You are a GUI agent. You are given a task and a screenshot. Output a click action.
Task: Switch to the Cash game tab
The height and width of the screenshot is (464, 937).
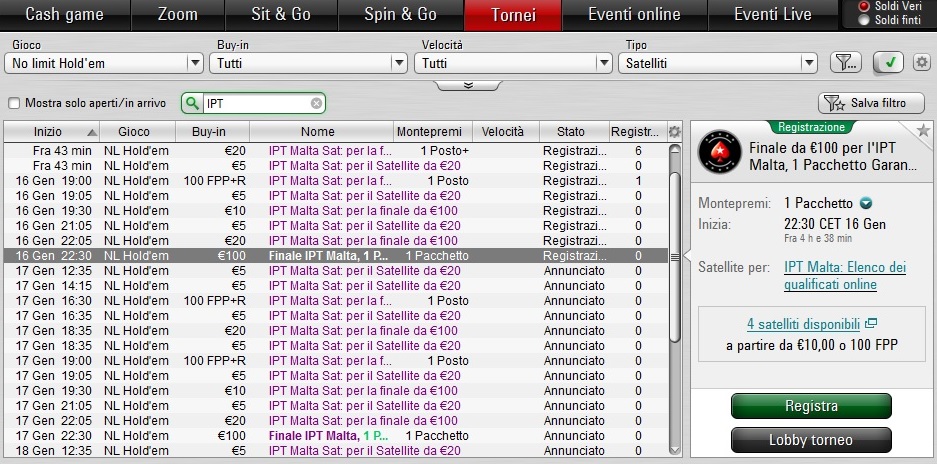65,14
